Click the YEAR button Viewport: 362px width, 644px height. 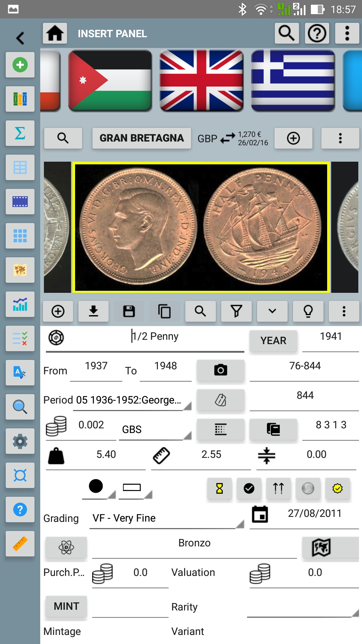[274, 341]
